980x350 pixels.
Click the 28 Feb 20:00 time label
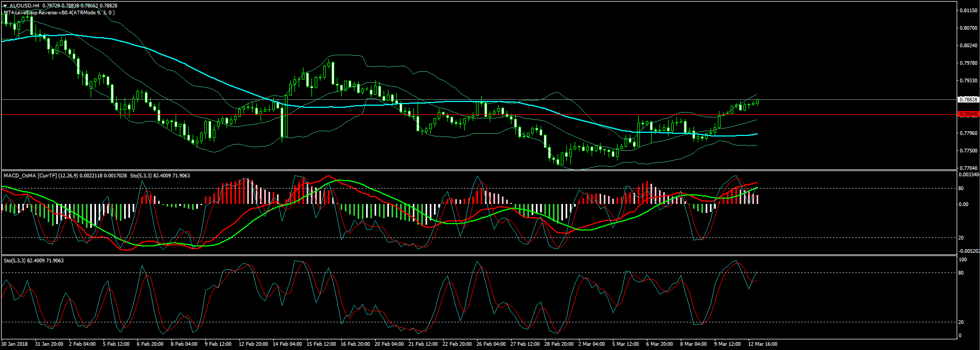(559, 344)
